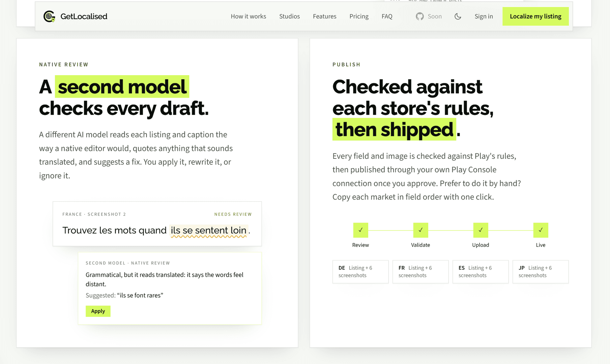
Task: Open the Features nav item
Action: (324, 16)
